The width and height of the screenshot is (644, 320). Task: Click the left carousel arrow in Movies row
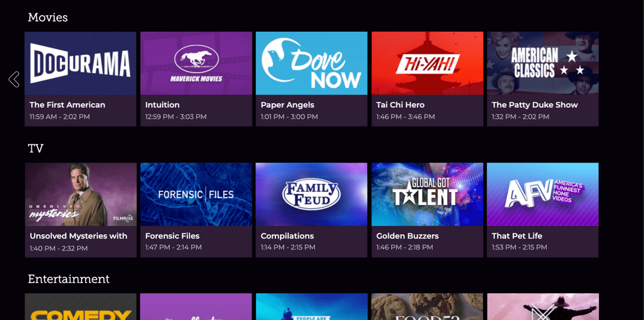14,79
